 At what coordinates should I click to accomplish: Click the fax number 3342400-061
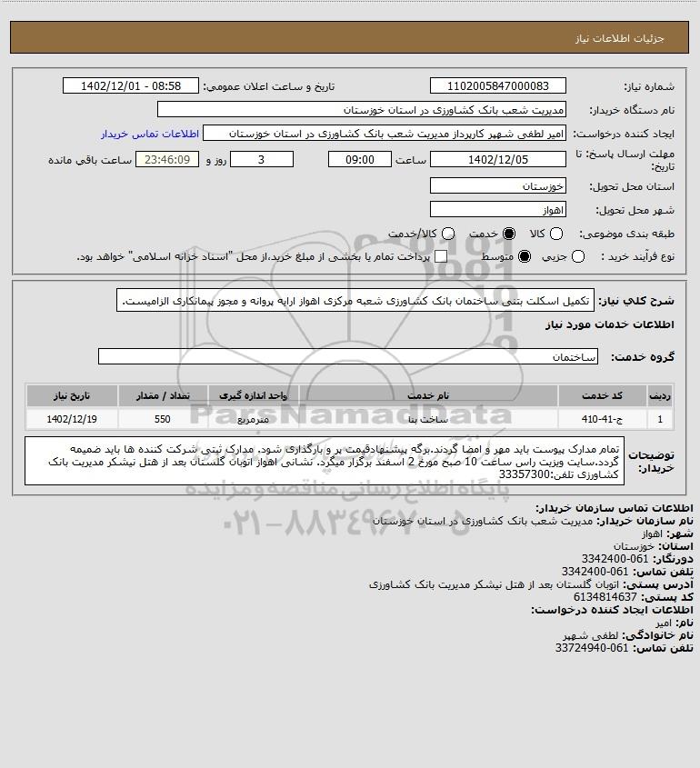click(x=615, y=559)
